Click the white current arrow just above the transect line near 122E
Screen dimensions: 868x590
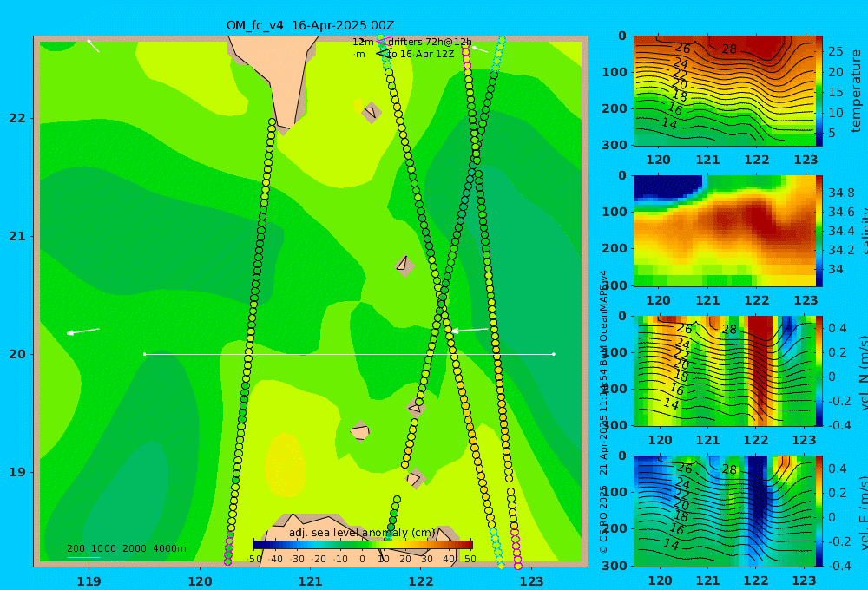[x=470, y=331]
